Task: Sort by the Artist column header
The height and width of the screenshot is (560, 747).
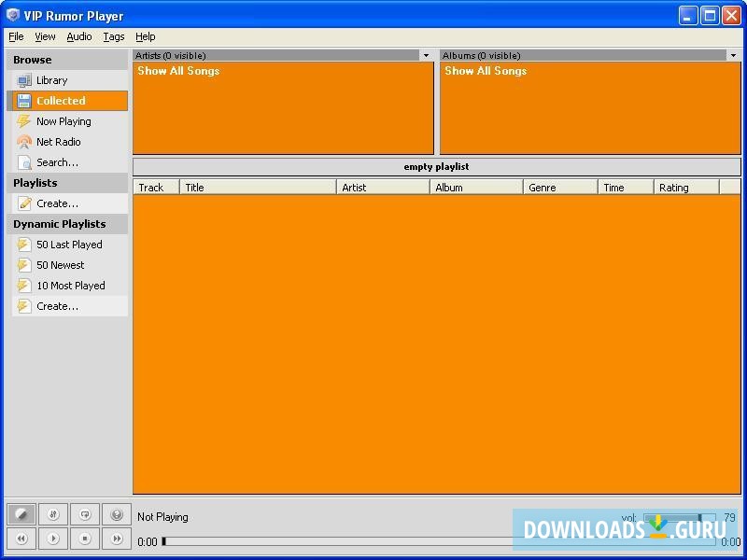Action: pos(383,188)
